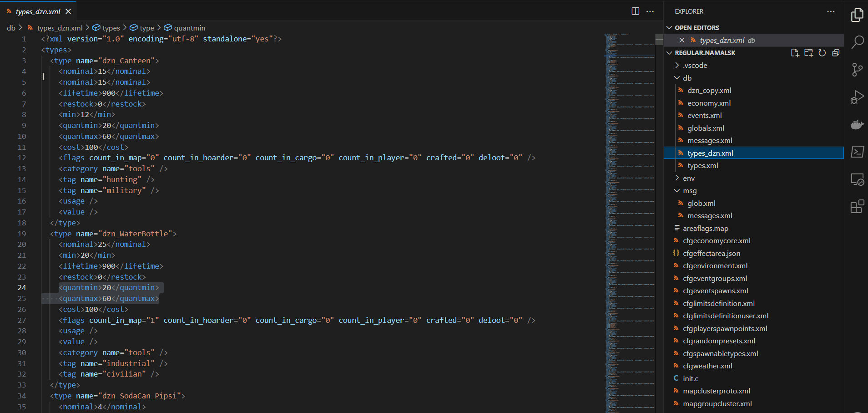
Task: Click the db breadcrumb segment
Action: point(11,28)
